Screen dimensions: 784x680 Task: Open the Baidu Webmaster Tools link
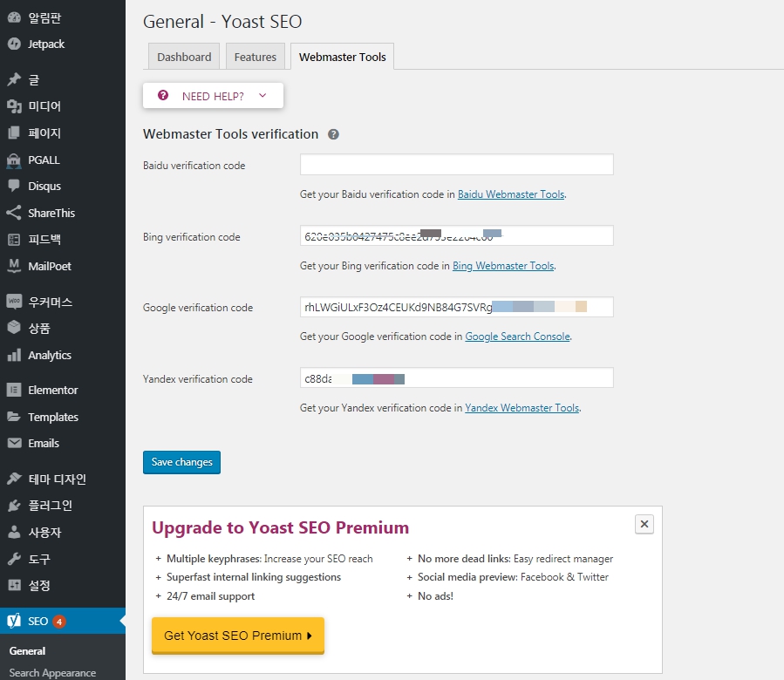(x=511, y=194)
